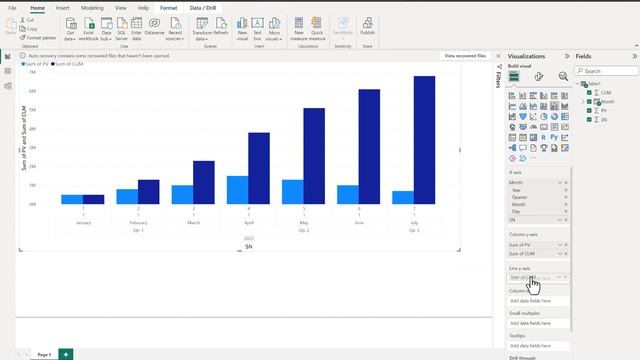Switch to Report view in left sidebar
The width and height of the screenshot is (640, 360).
pyautogui.click(x=8, y=56)
